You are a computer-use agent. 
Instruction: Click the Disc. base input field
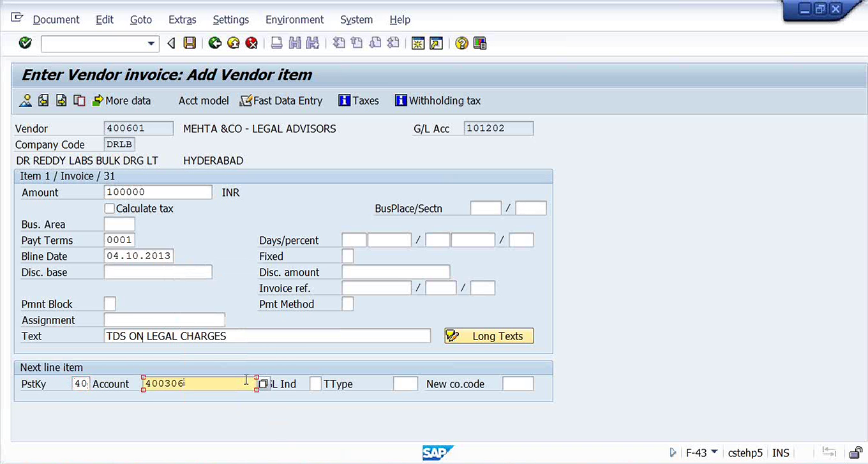point(158,272)
